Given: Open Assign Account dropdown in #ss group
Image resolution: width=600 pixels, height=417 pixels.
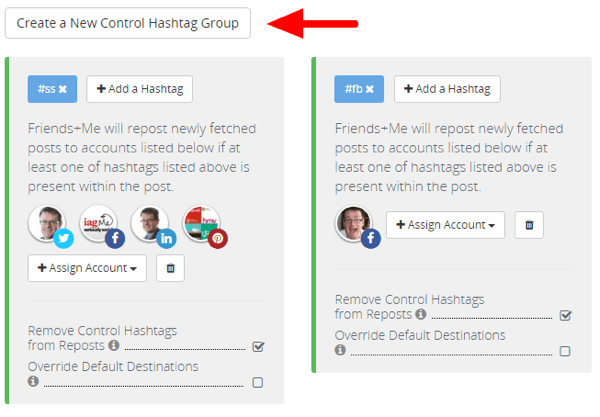Looking at the screenshot, I should (87, 268).
